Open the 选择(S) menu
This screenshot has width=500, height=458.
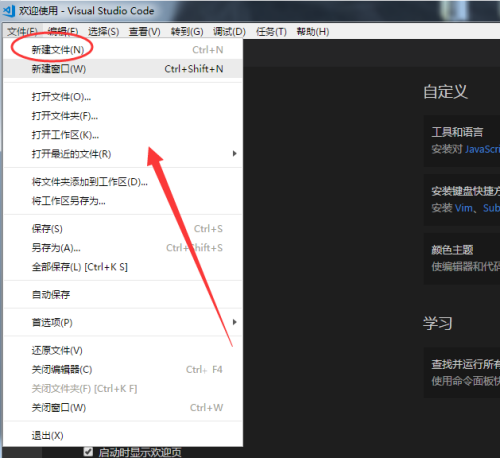point(103,31)
